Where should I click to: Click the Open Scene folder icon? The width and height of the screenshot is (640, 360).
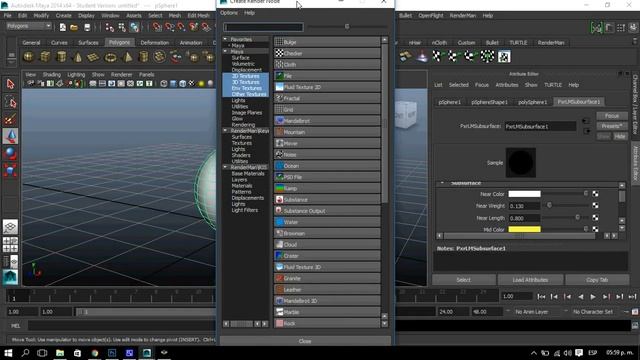click(x=74, y=27)
